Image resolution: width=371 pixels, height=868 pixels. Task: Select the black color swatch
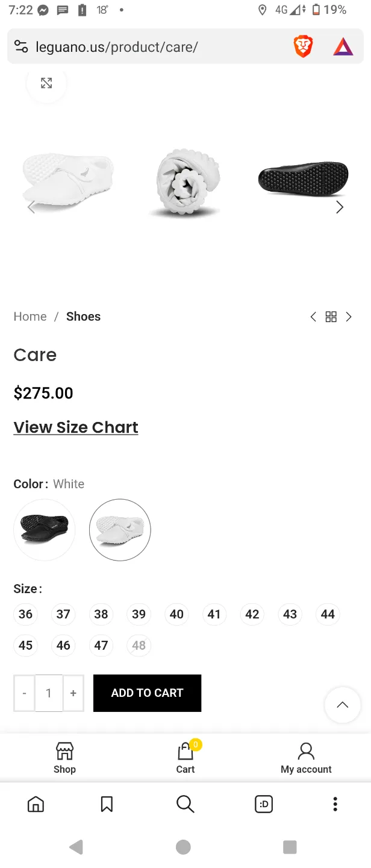(x=45, y=530)
